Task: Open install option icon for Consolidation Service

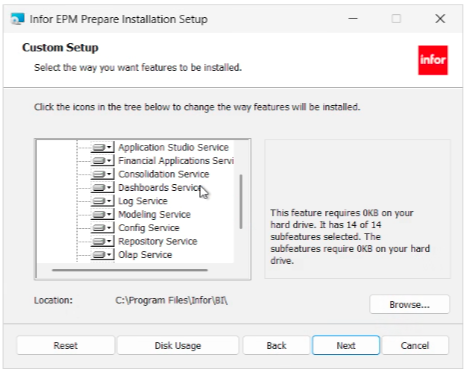Action: [x=102, y=174]
